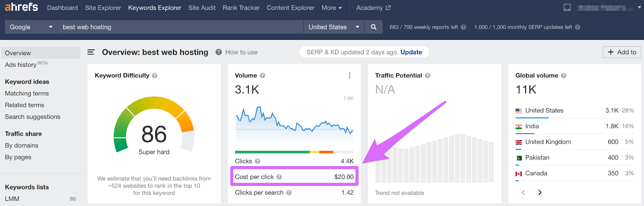
Task: Click the Keyword Difficulty gauge
Action: coord(154,125)
